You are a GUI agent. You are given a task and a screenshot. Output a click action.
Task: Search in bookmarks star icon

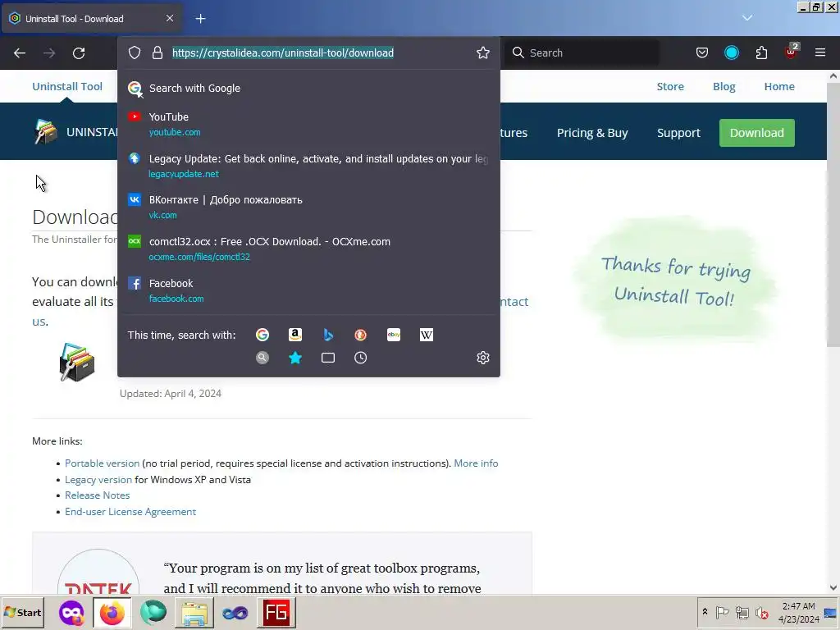(295, 358)
